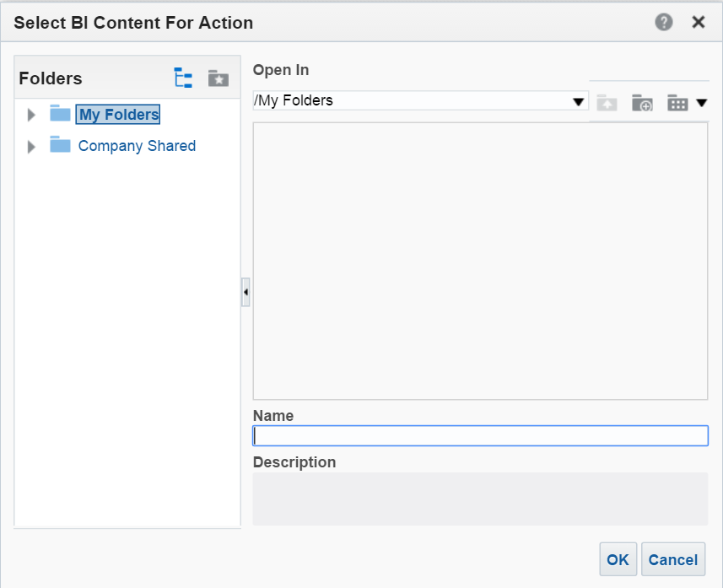Screen dimensions: 723x588
Task: Create a new folder
Action: (x=642, y=103)
